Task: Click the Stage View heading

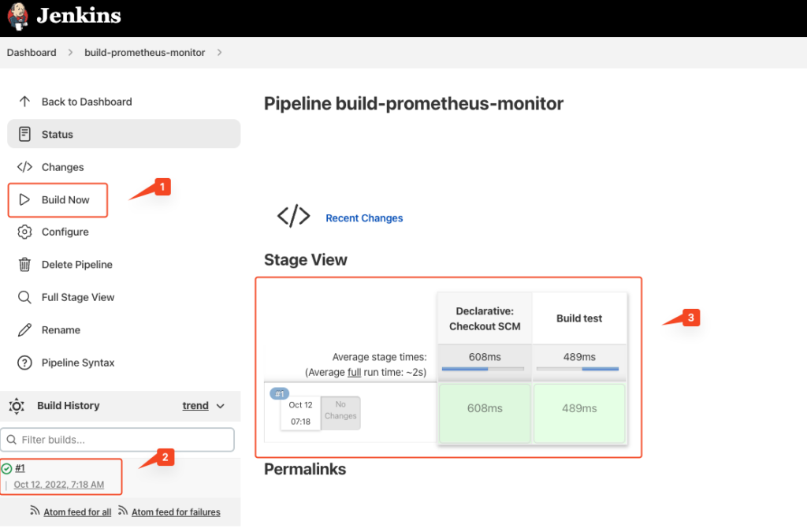Action: tap(306, 260)
